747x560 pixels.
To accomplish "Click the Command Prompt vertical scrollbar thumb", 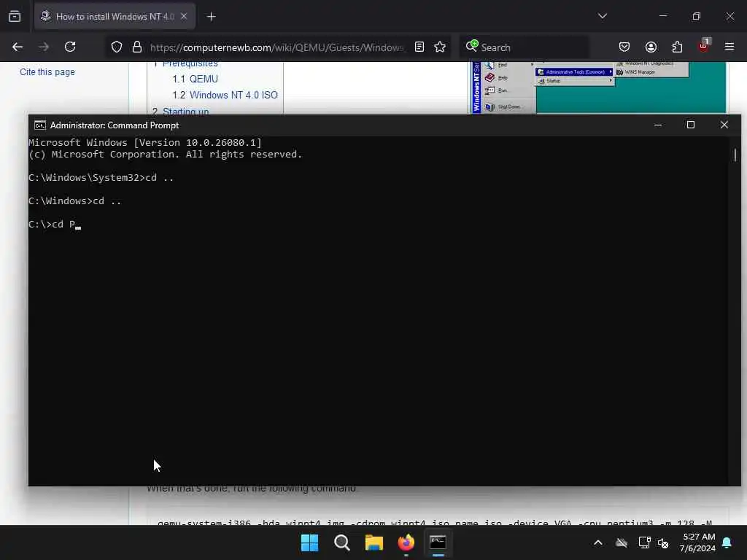I will pos(735,155).
